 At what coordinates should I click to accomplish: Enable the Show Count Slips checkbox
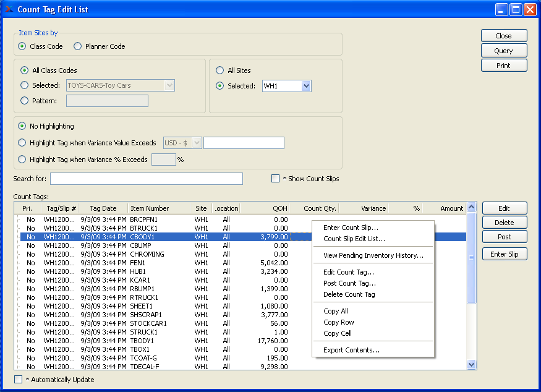coord(276,179)
